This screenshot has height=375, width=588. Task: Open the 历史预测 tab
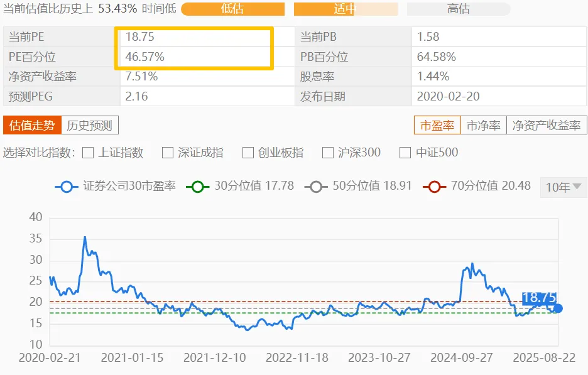[90, 125]
